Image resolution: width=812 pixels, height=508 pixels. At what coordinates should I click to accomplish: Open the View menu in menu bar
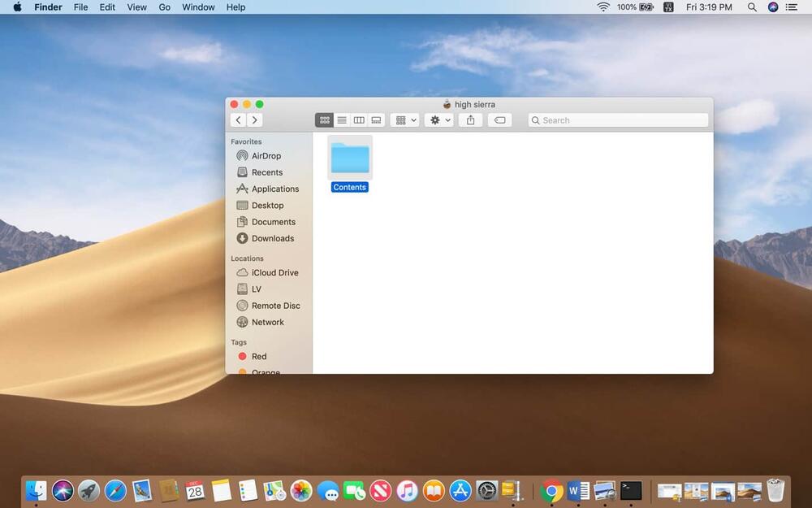(x=137, y=7)
